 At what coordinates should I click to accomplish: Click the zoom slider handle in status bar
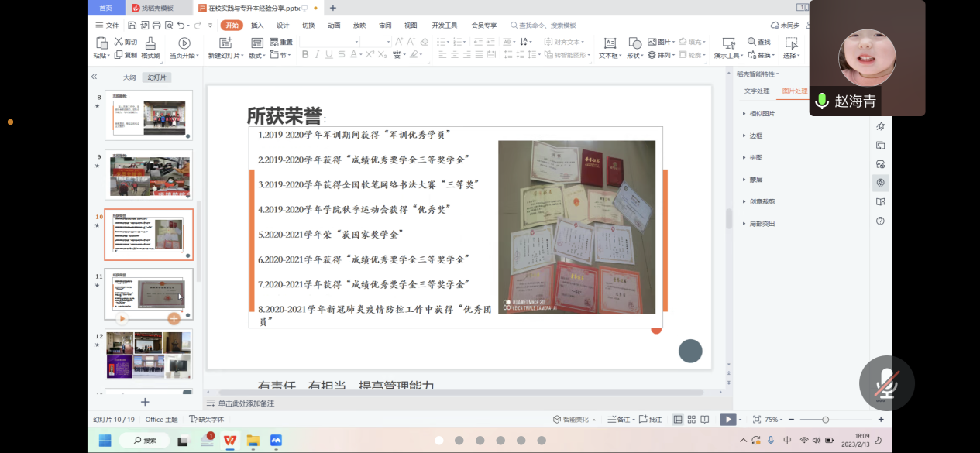coord(825,420)
